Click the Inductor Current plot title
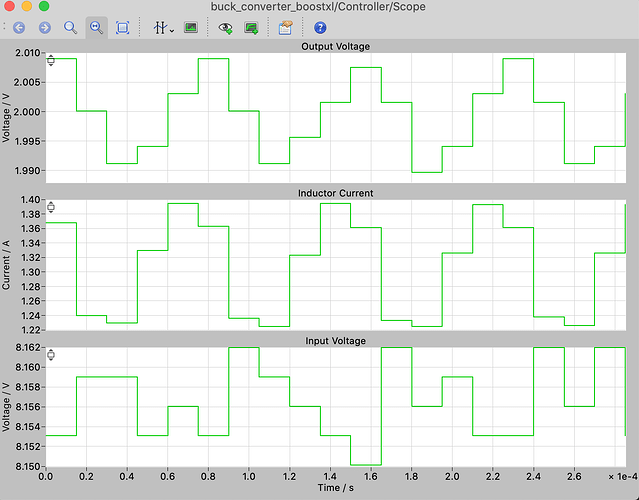Viewport: 639px width, 500px height. 335,193
